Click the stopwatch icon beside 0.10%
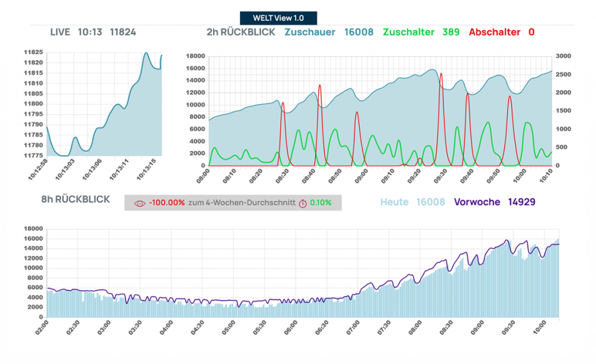Viewport: 596px width, 364px height. [x=303, y=204]
